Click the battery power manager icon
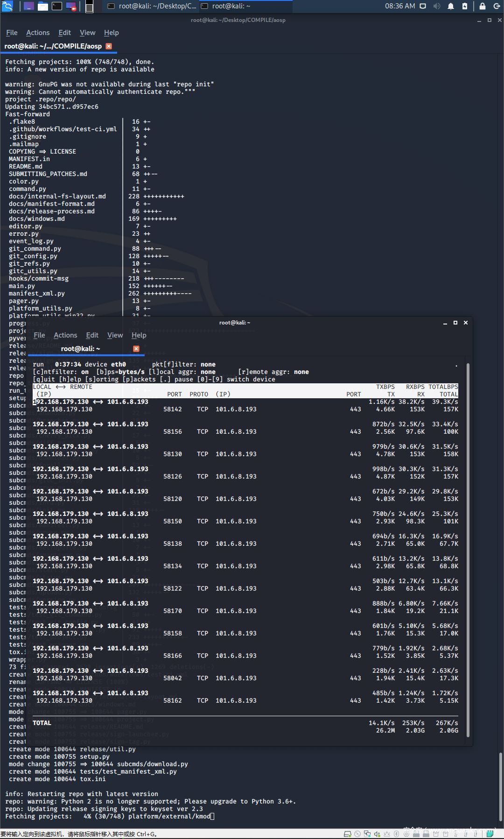 click(x=465, y=6)
